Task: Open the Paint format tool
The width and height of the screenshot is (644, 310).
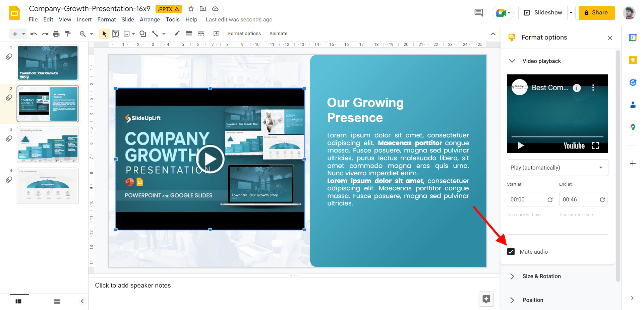Action: 68,34
